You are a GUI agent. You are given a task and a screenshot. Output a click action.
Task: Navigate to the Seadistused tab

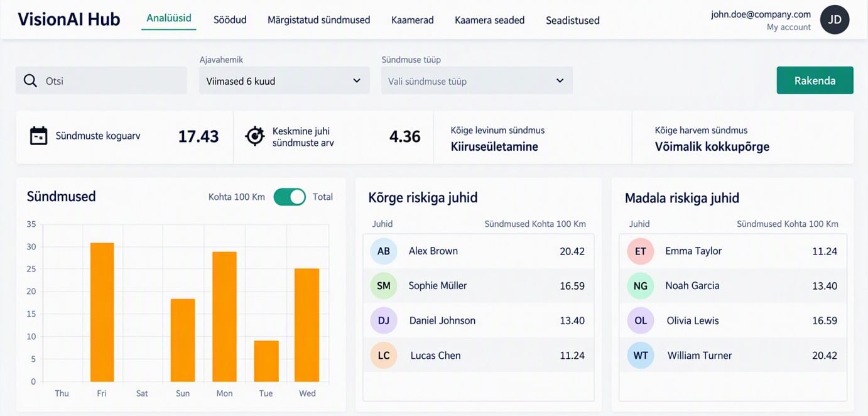click(573, 20)
